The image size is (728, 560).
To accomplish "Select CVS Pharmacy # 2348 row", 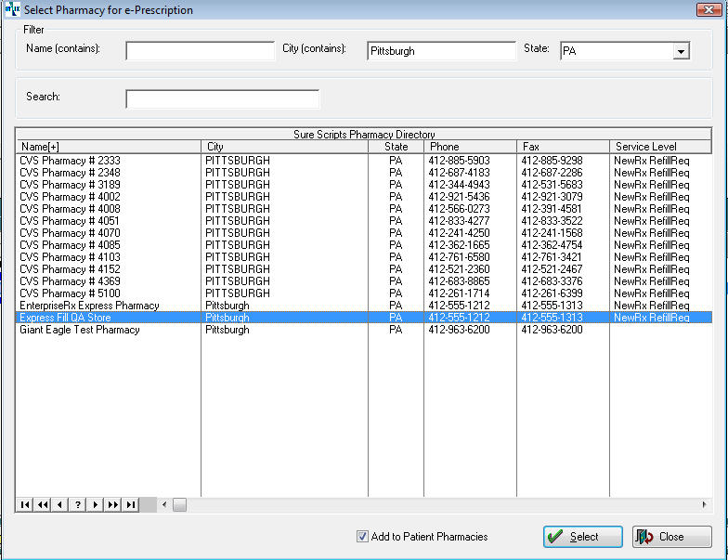I will (364, 173).
